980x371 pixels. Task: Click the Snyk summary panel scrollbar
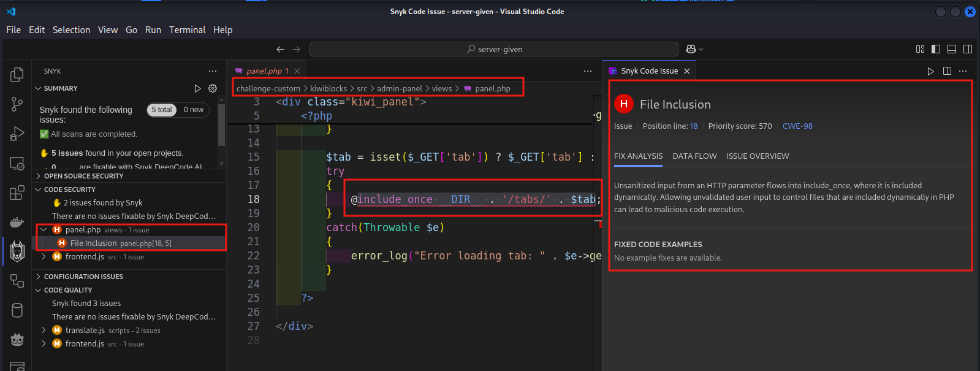(x=221, y=126)
